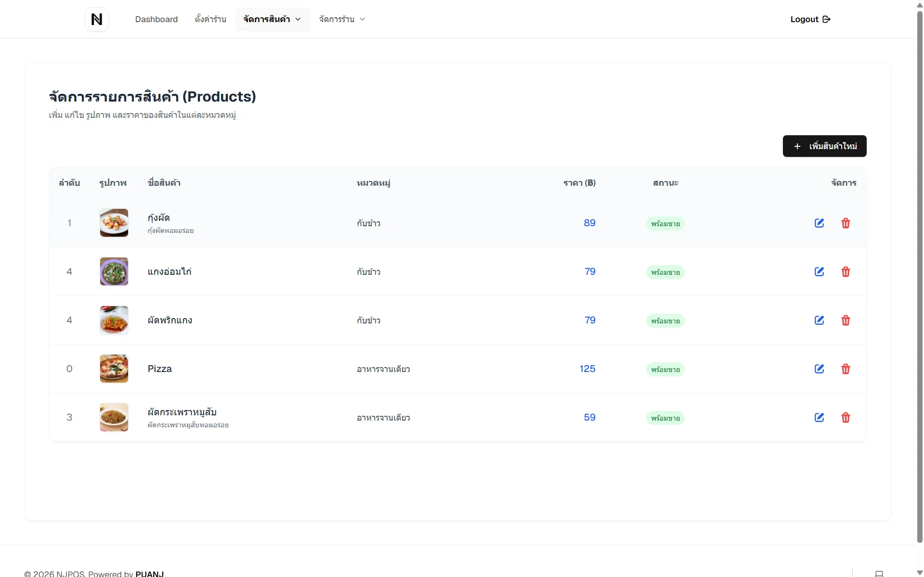Click the page title จัดการรายการสินค้า (Products)
This screenshot has height=577, width=924.
152,97
